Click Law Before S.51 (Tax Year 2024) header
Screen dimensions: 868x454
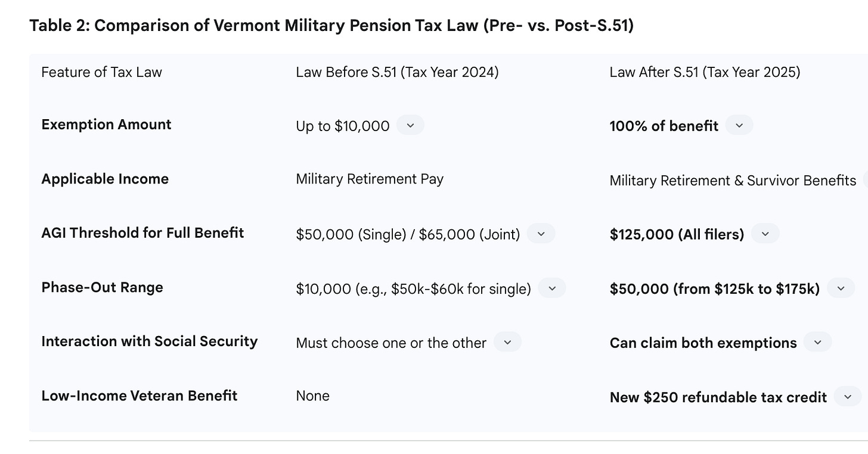click(397, 72)
